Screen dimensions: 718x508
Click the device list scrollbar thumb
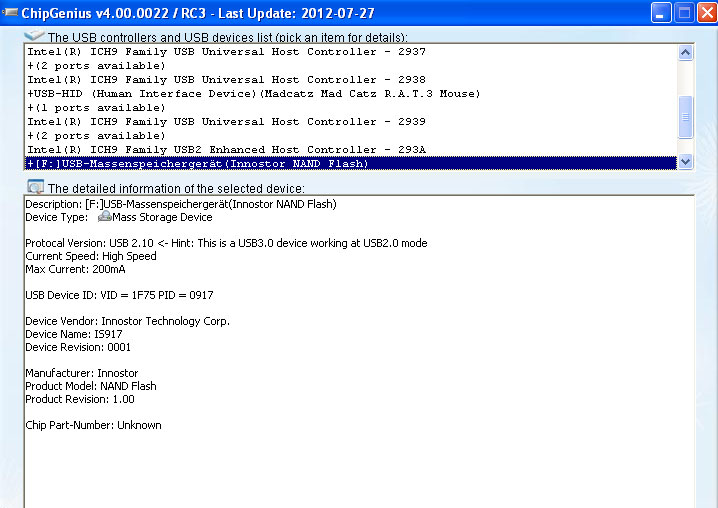click(685, 117)
